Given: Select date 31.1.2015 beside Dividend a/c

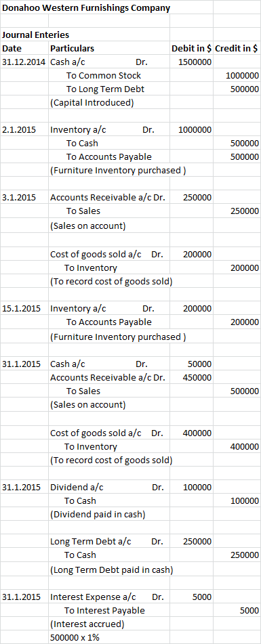Looking at the screenshot, I should tap(22, 488).
